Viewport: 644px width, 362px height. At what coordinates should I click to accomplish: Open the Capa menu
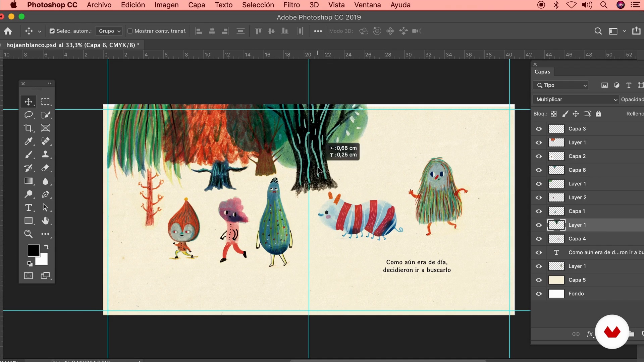(197, 5)
